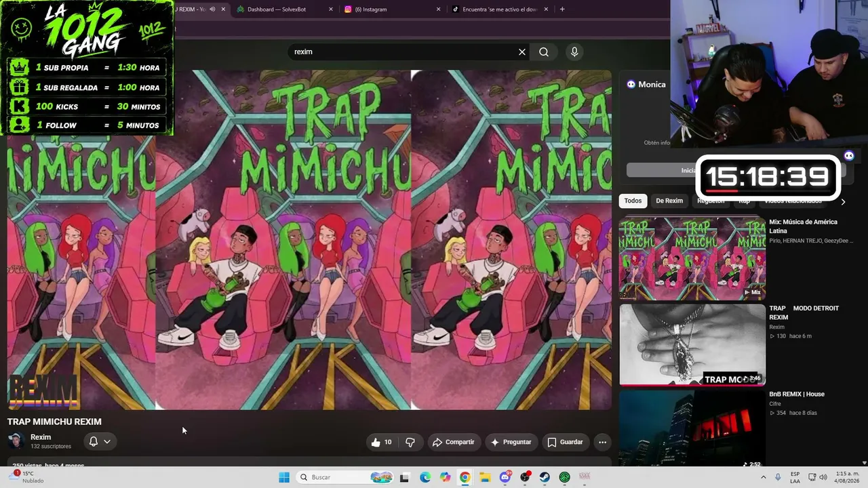Open the Rexim channel name link

[x=41, y=437]
